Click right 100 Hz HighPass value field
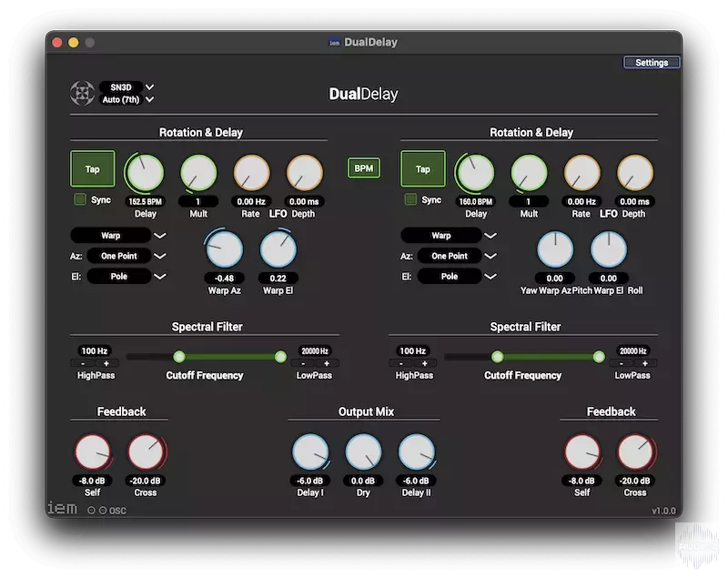This screenshot has height=578, width=728. click(413, 351)
